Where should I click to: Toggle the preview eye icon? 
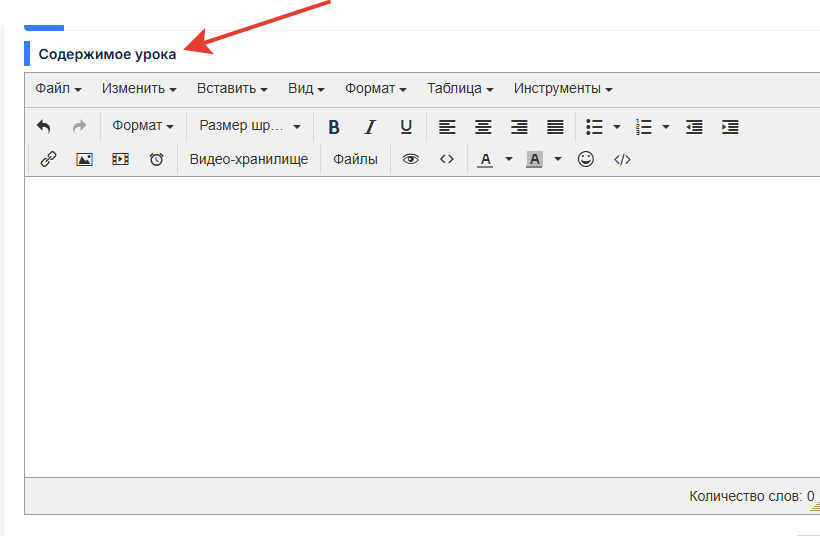(x=410, y=159)
